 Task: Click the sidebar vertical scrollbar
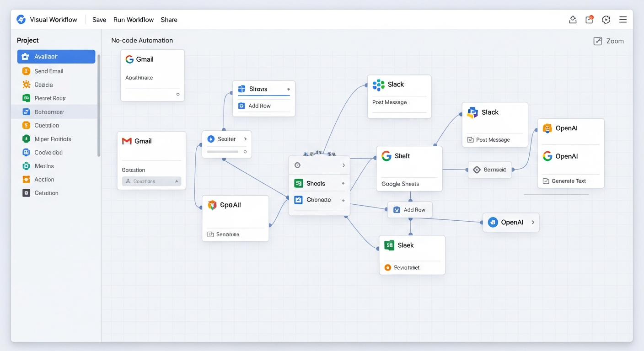pyautogui.click(x=99, y=105)
